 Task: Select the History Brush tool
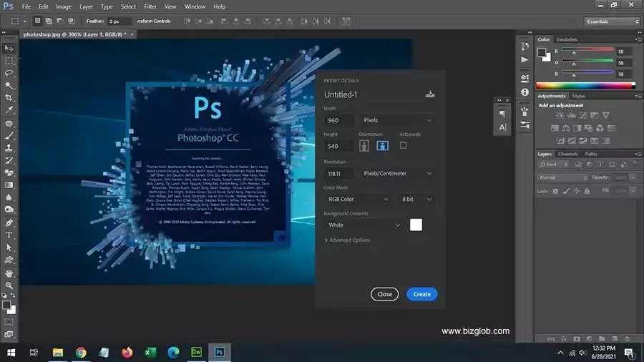click(x=9, y=160)
